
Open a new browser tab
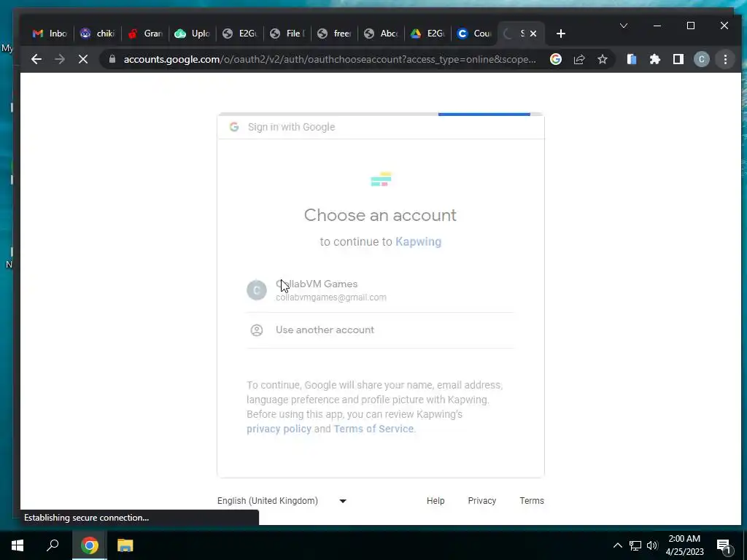point(561,34)
